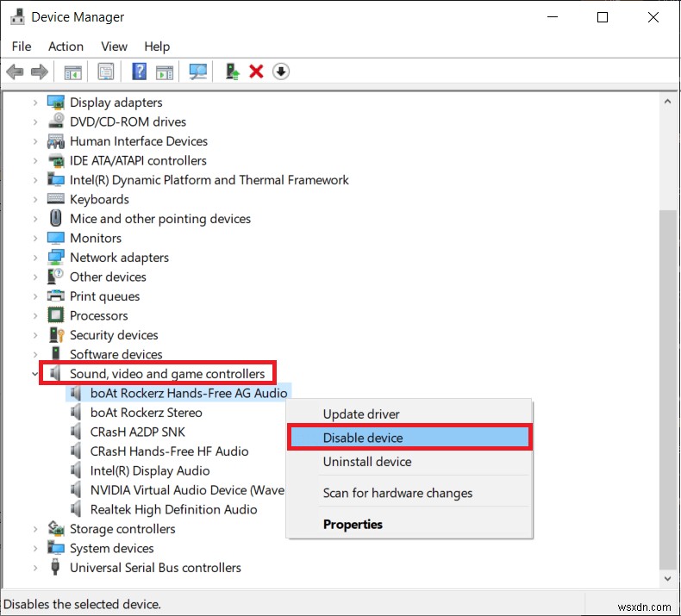This screenshot has width=681, height=616.
Task: Open the View menu
Action: pos(115,47)
